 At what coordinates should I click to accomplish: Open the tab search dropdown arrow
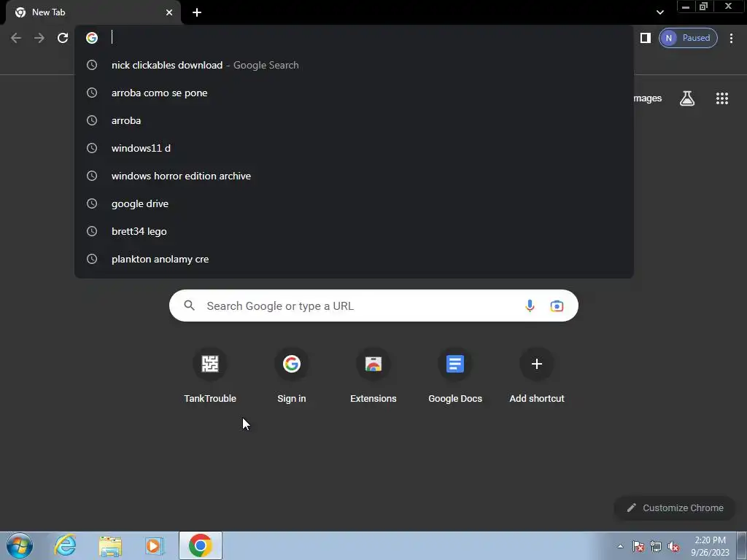click(659, 12)
